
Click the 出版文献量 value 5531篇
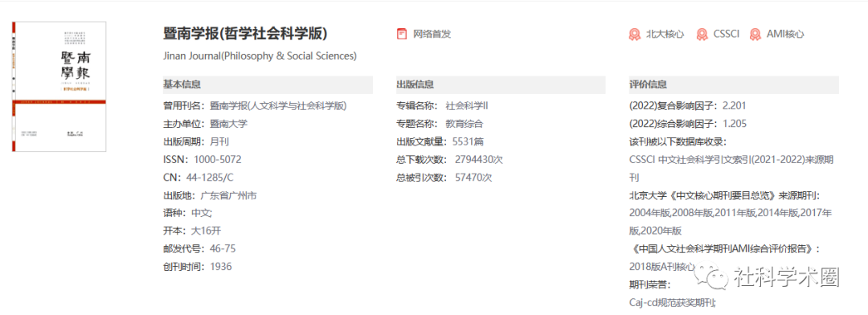[469, 141]
